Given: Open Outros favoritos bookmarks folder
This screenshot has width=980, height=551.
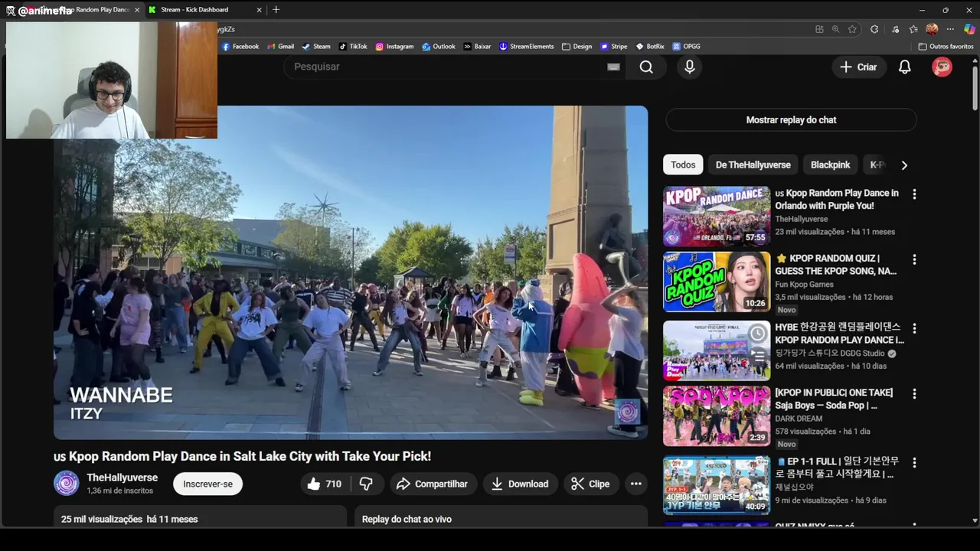Looking at the screenshot, I should pos(946,47).
